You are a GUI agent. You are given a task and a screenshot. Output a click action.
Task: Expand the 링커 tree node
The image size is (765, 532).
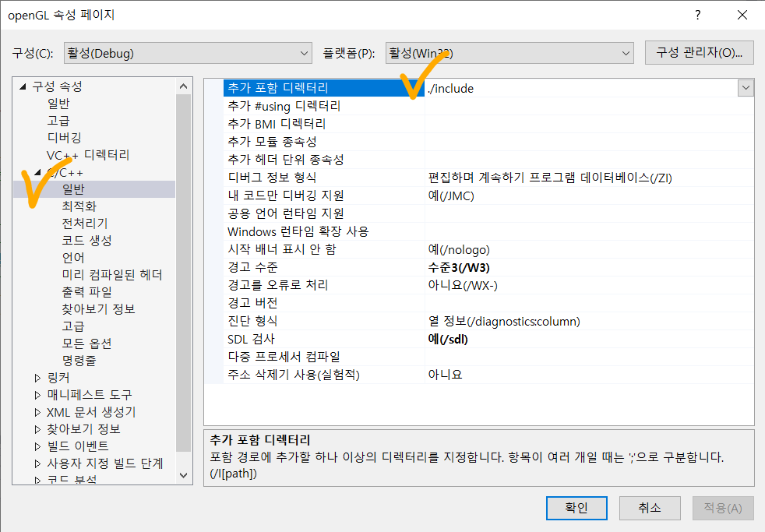[37, 378]
